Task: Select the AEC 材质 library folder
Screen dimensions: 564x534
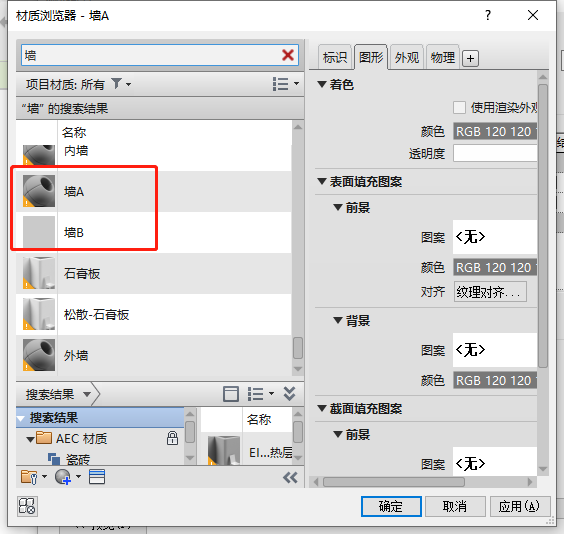Action: tap(81, 439)
